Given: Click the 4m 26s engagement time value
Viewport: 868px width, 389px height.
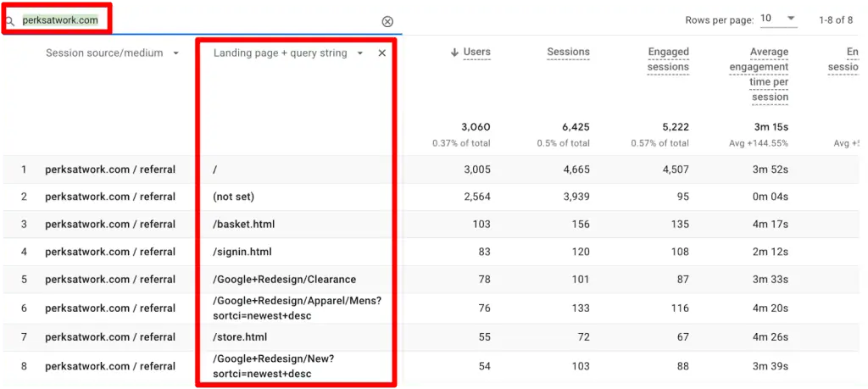Looking at the screenshot, I should pyautogui.click(x=770, y=337).
